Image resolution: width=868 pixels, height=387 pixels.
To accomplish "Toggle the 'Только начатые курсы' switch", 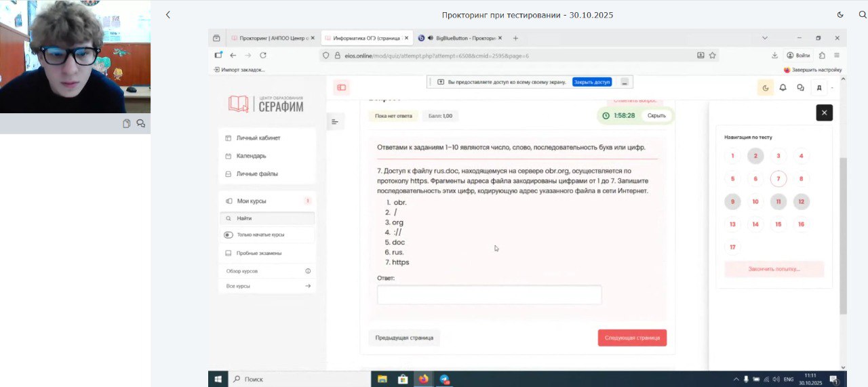I will coord(229,235).
